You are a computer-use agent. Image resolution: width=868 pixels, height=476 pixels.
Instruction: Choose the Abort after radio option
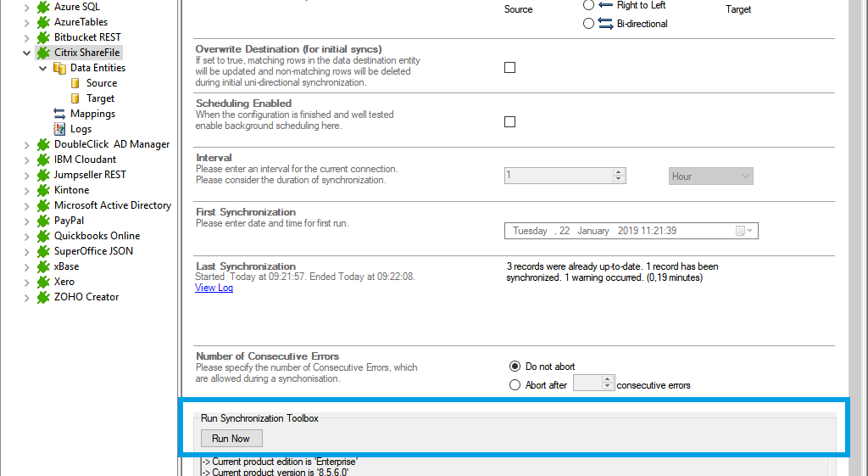515,385
